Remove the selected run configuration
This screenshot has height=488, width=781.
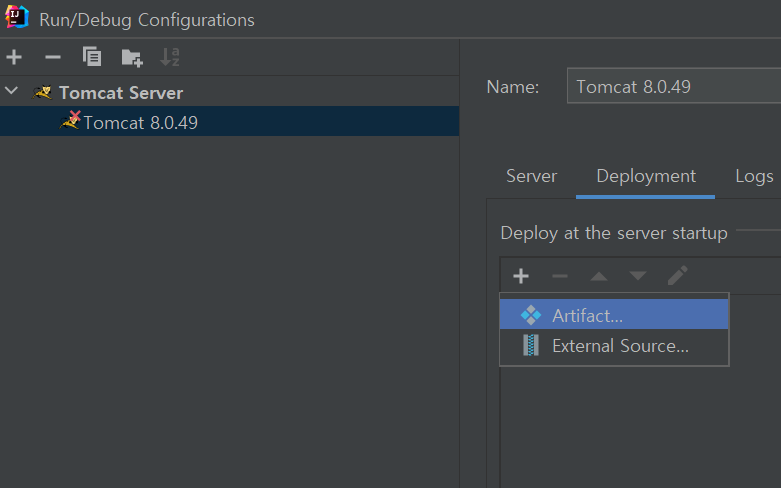click(53, 57)
